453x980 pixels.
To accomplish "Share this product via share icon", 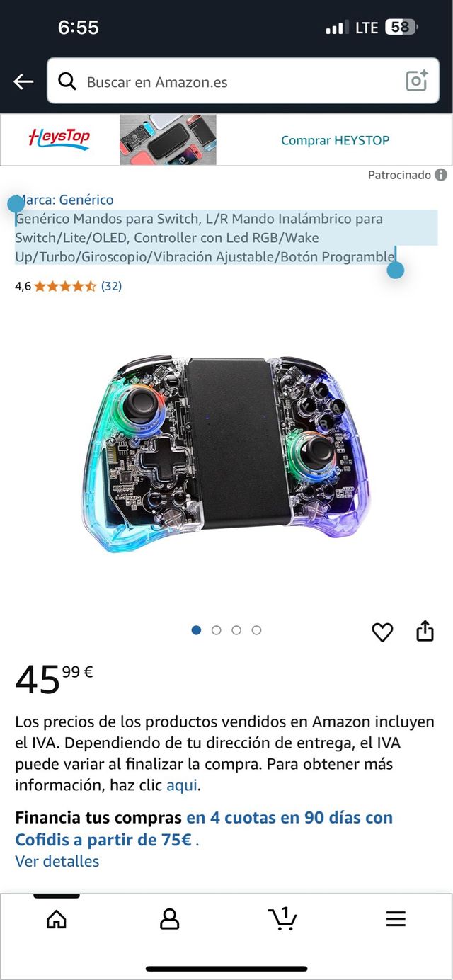I will tap(425, 630).
